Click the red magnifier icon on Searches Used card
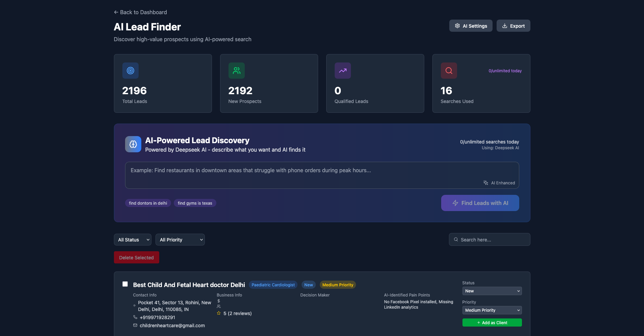Screen dimensions: 644x336 (449, 71)
